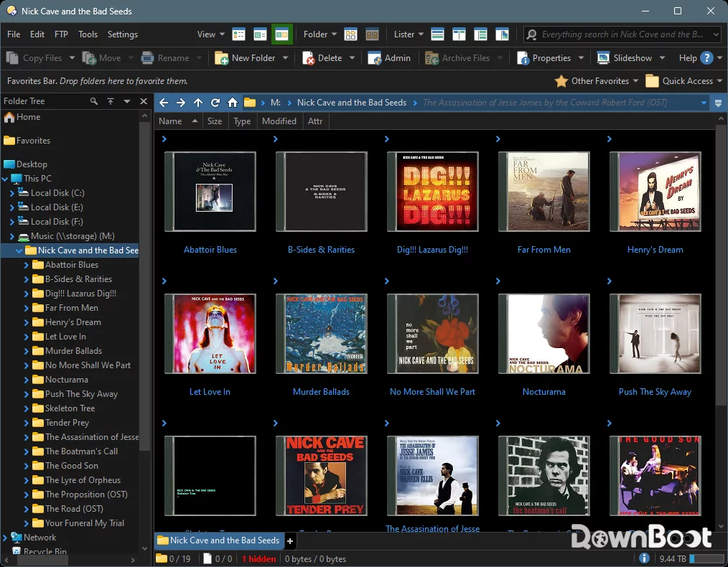Open the New Folder dropdown arrow
This screenshot has height=567, width=728.
(x=285, y=58)
